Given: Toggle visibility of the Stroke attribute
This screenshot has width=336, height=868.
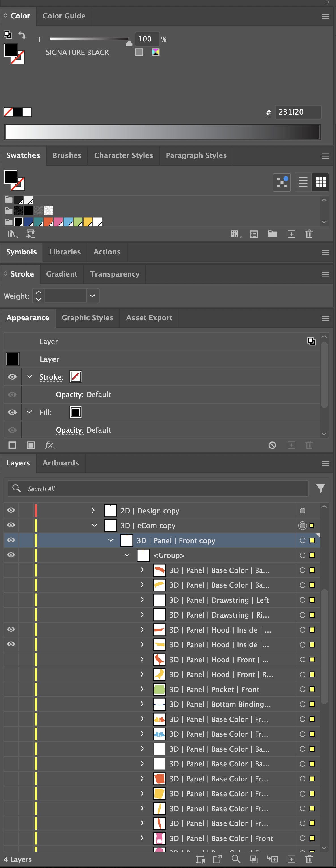Looking at the screenshot, I should click(12, 377).
